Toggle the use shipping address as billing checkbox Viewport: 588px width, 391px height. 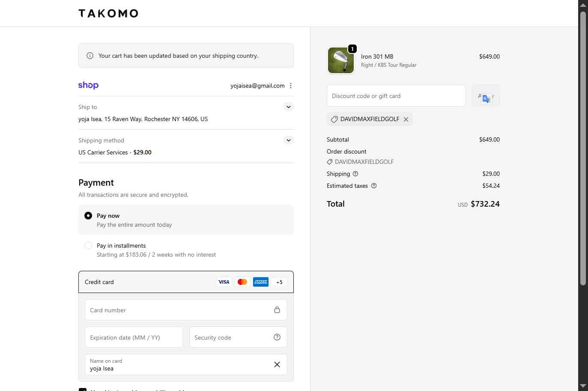(x=83, y=389)
